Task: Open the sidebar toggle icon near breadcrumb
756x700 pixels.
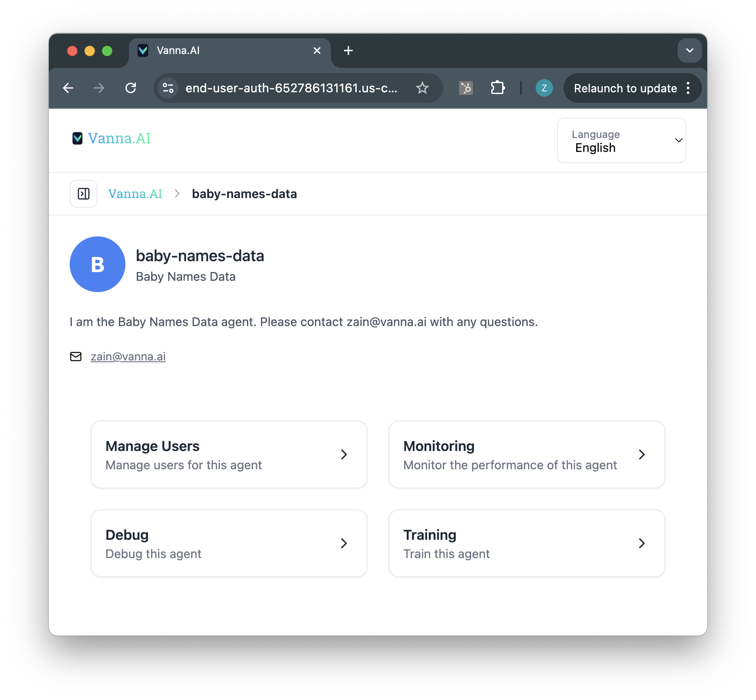Action: point(83,194)
